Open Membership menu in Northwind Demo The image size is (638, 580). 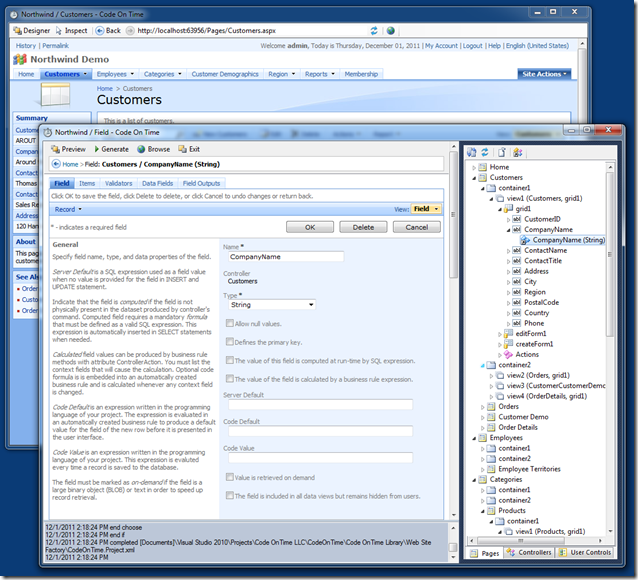361,74
